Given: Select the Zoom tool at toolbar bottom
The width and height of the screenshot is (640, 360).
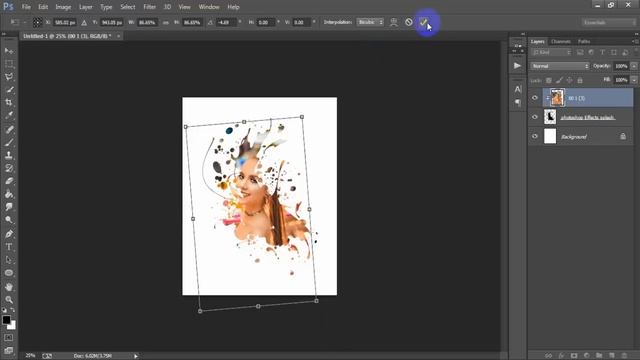Looking at the screenshot, I should pyautogui.click(x=9, y=300).
